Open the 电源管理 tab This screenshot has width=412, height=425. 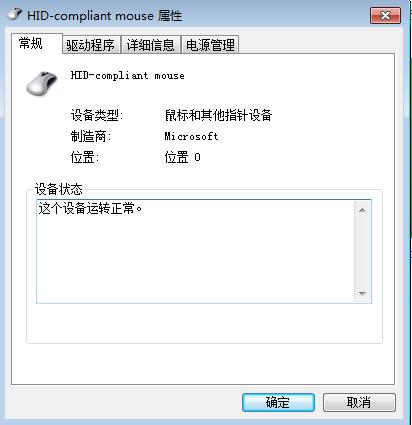pos(210,45)
